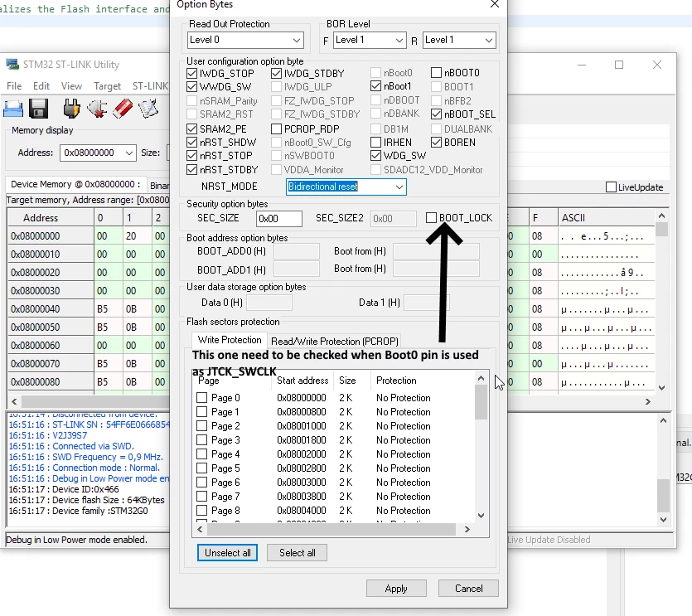Enable the LiveUpdate checkbox
The image size is (692, 616).
coord(611,187)
